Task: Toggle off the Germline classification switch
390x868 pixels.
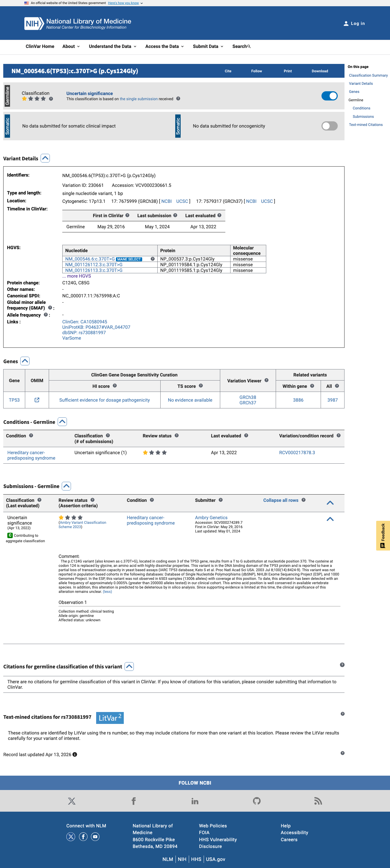Action: click(x=329, y=96)
